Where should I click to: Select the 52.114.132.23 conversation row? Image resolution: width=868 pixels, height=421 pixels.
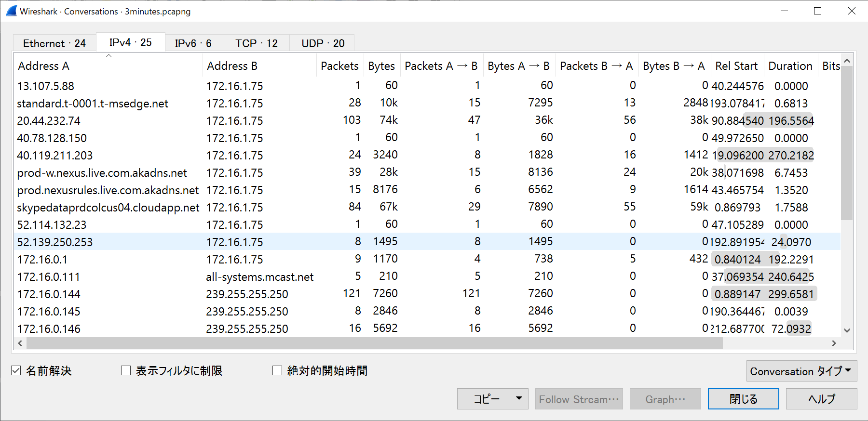[x=427, y=224]
